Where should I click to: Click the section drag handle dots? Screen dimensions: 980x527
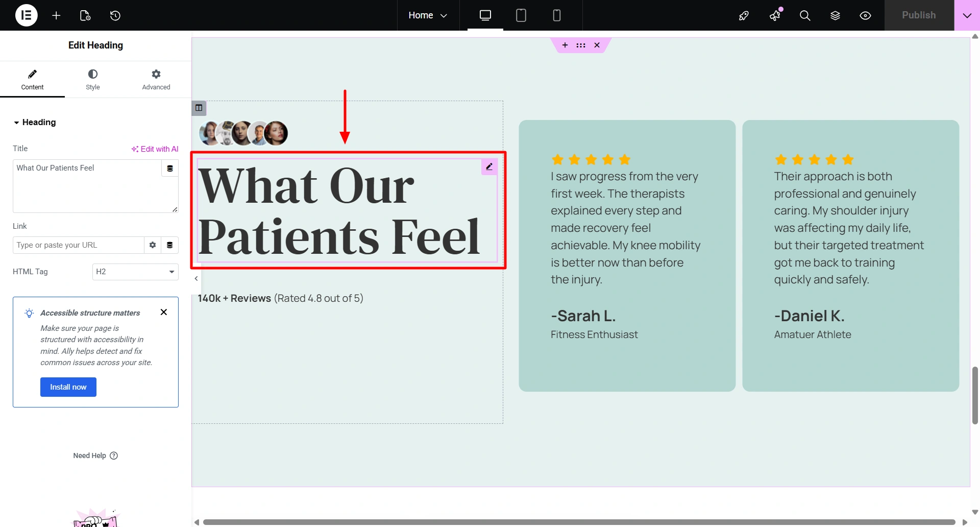[581, 45]
